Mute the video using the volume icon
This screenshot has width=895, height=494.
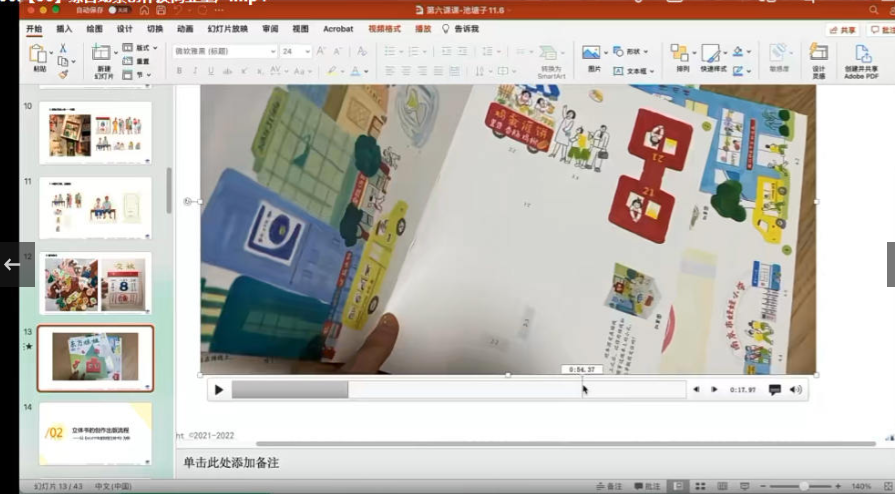click(796, 390)
